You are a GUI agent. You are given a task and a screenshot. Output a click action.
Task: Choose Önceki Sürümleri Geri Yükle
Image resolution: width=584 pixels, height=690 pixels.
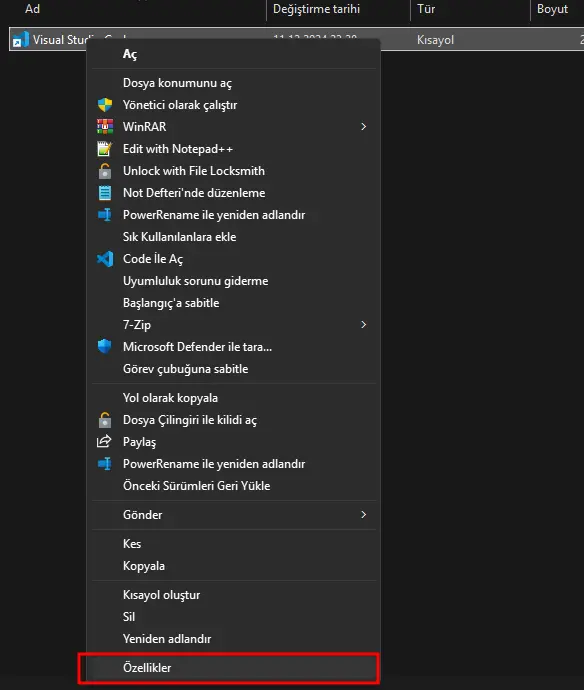pos(234,486)
